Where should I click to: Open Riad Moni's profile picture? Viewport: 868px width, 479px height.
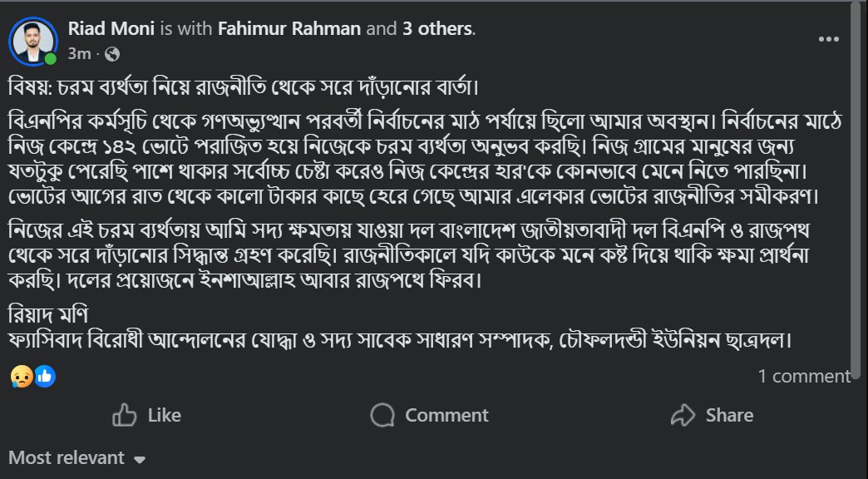point(33,40)
